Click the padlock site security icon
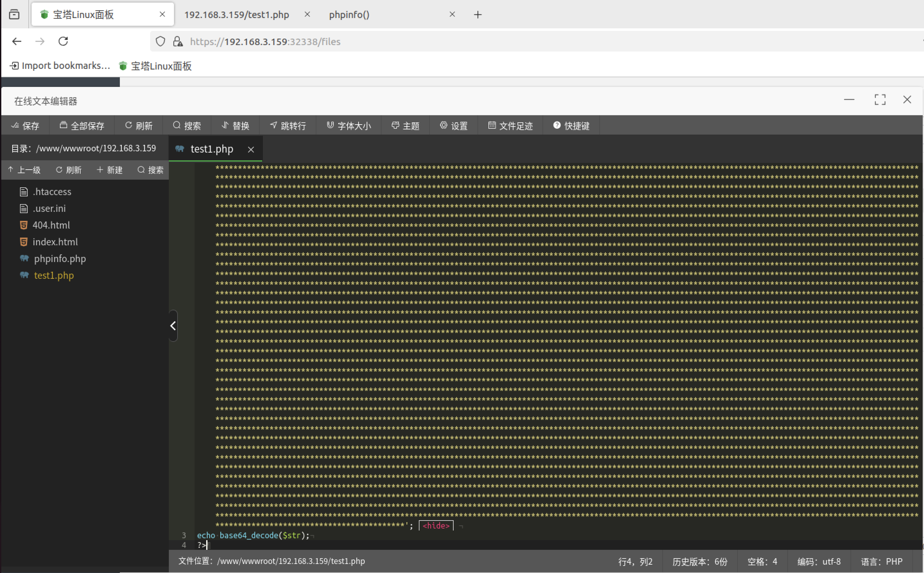924x573 pixels. pos(178,41)
